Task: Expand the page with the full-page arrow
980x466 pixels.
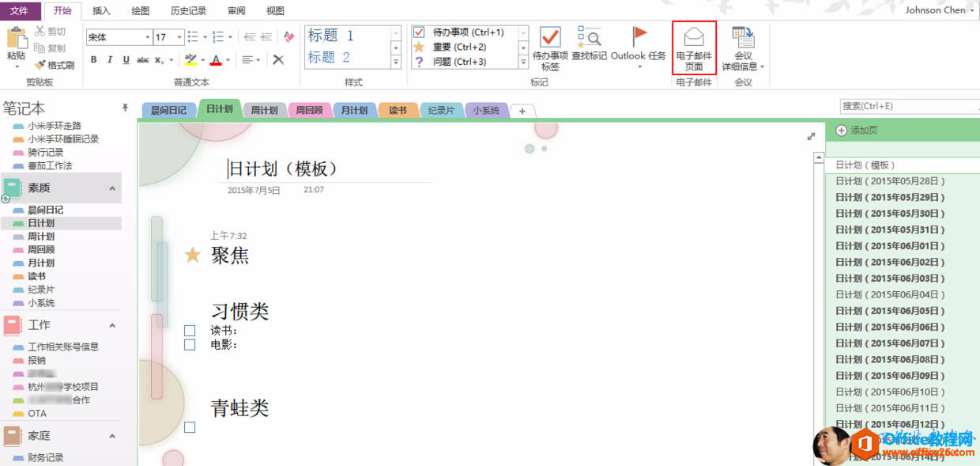Action: pyautogui.click(x=811, y=136)
